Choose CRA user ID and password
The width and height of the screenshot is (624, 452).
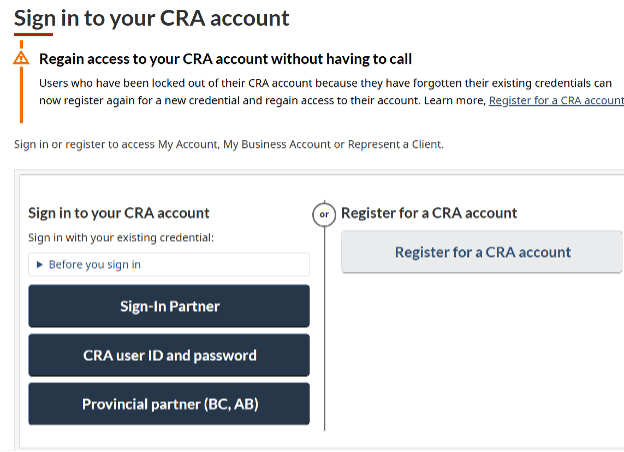pyautogui.click(x=169, y=355)
